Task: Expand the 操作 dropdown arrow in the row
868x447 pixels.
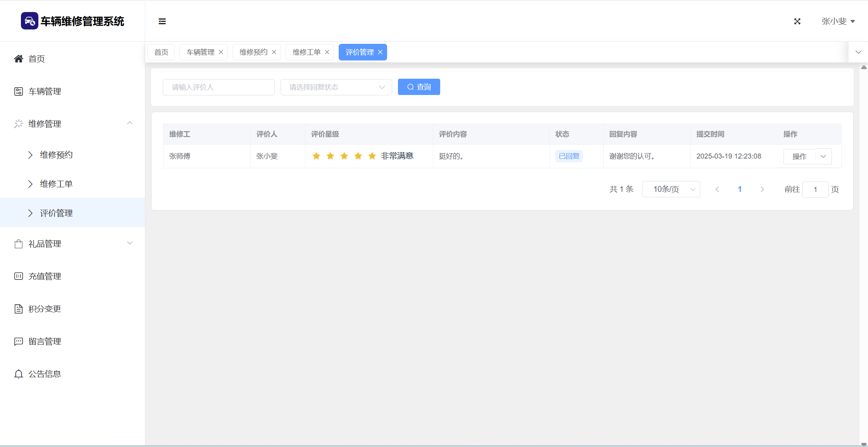Action: pos(823,157)
